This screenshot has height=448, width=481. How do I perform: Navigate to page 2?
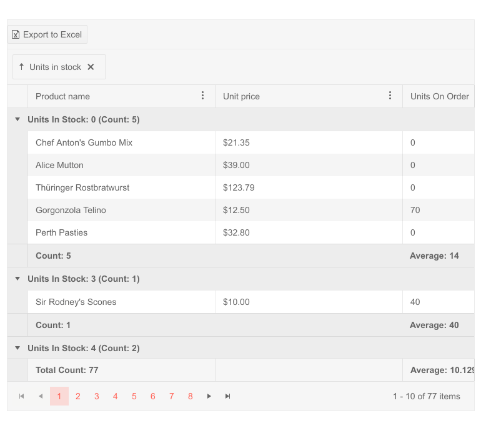[x=78, y=396]
